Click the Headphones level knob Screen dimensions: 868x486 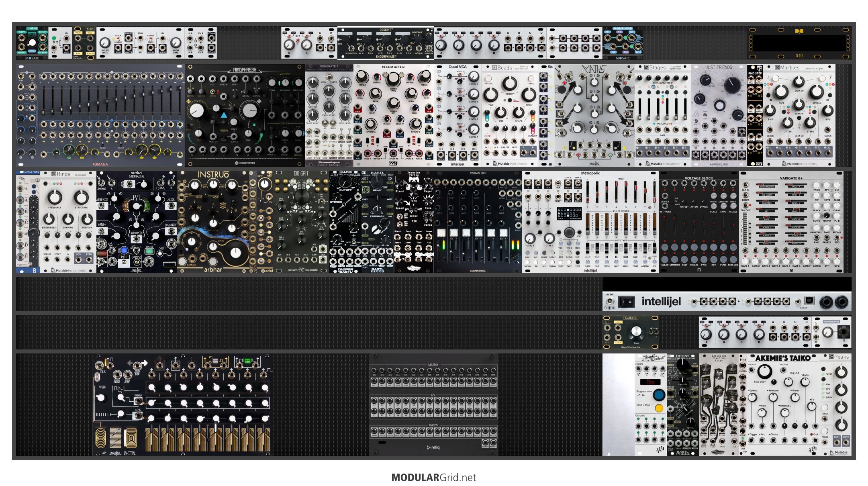pos(827,332)
